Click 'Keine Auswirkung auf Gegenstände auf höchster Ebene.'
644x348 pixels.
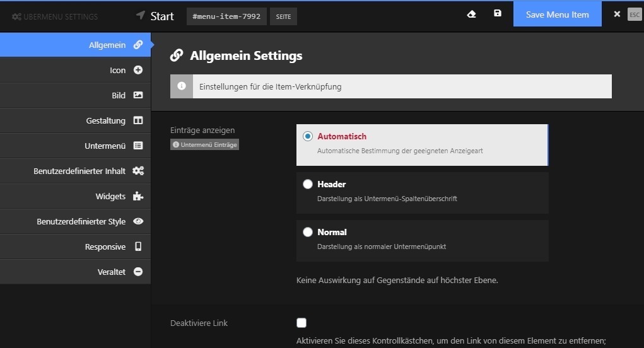[397, 281]
